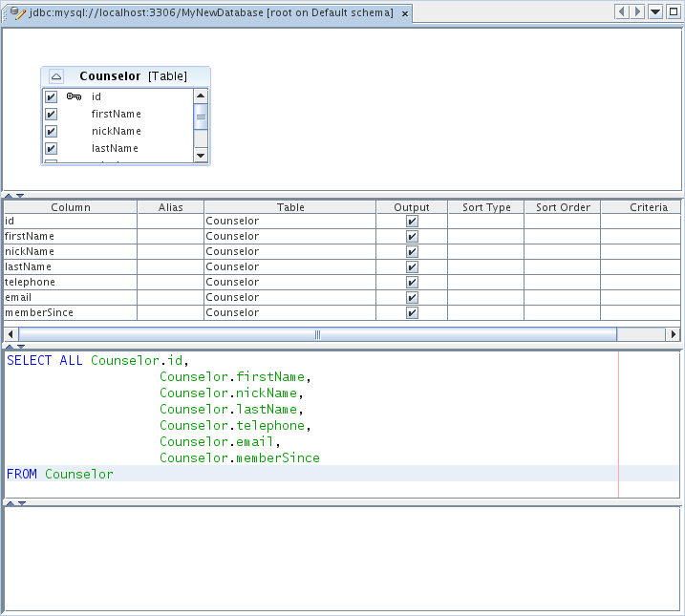This screenshot has width=685, height=616.
Task: Collapse the Counselor table box
Action: coord(56,76)
